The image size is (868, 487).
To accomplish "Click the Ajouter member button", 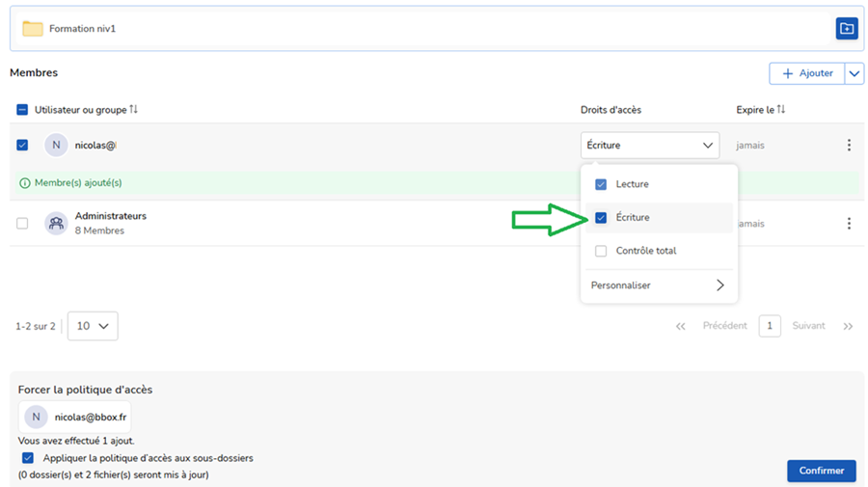I will [x=806, y=73].
